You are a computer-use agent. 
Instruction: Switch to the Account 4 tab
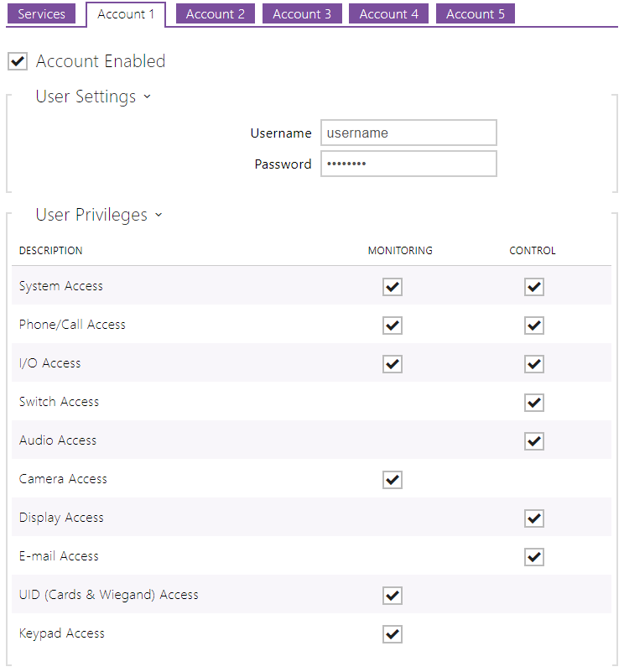click(387, 14)
